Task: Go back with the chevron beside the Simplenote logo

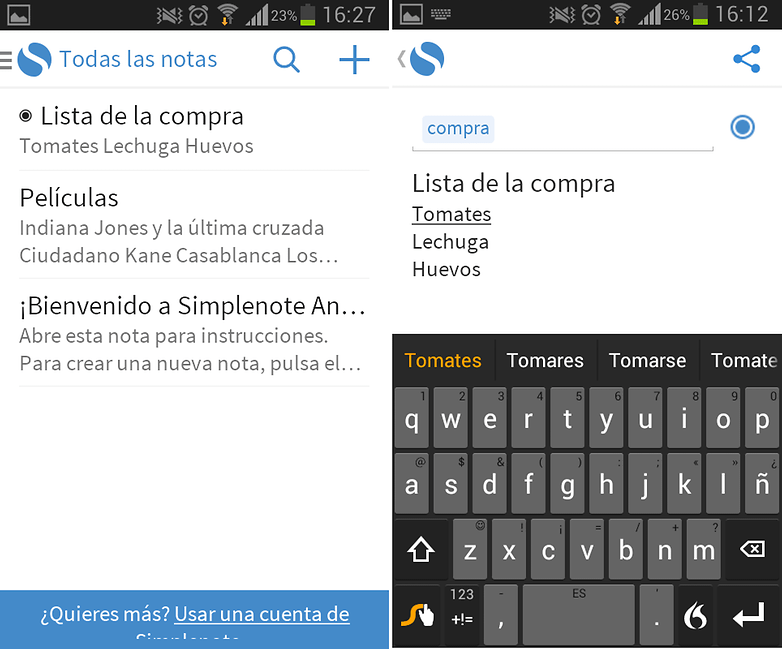Action: click(401, 59)
